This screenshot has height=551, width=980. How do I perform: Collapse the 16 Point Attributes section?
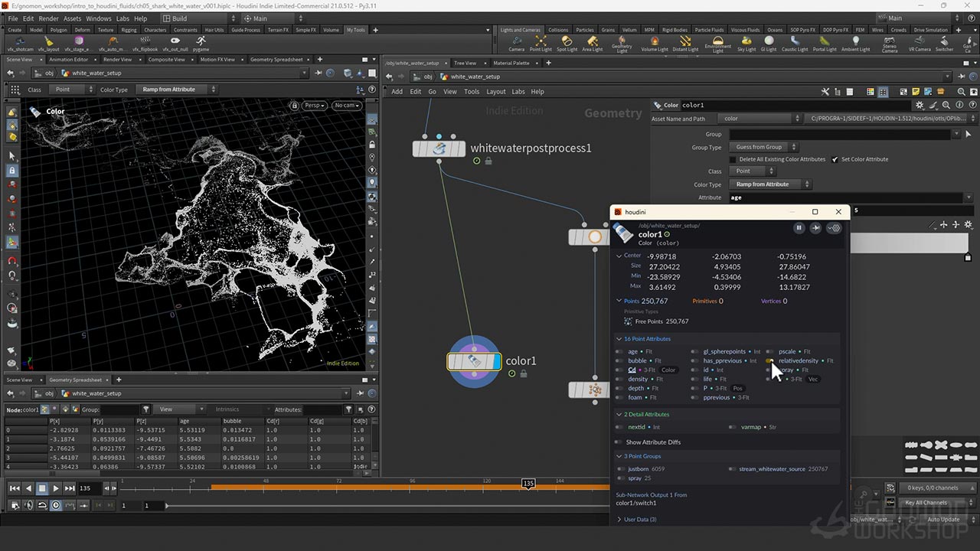click(x=619, y=339)
